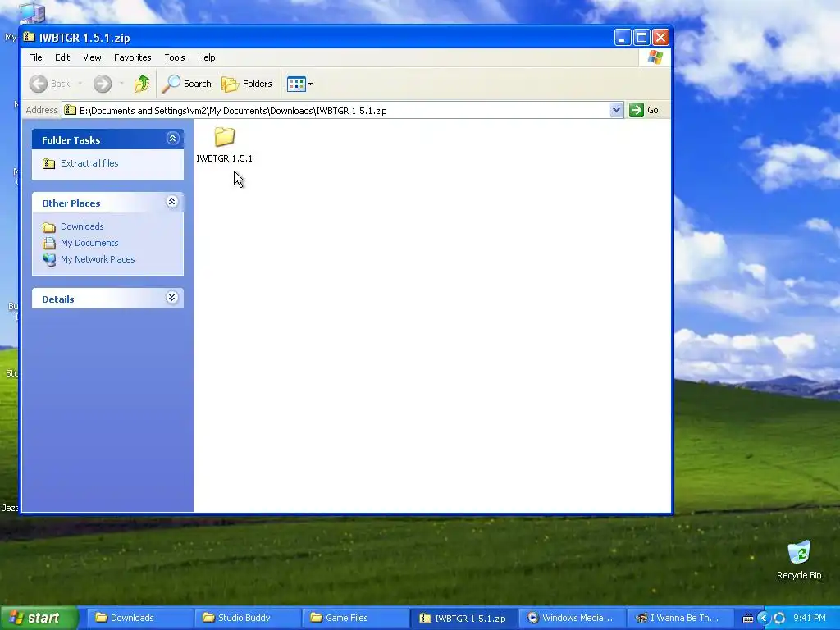The image size is (840, 630).
Task: Open the Search pane
Action: click(187, 84)
